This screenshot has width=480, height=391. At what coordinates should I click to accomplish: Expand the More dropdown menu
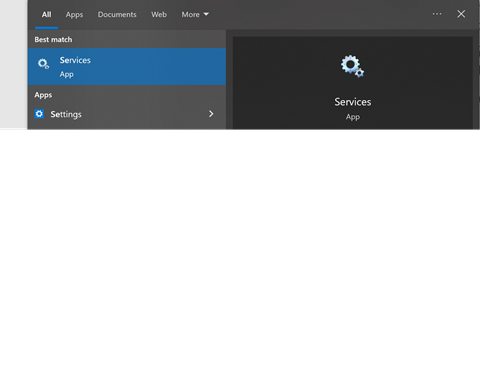pyautogui.click(x=195, y=15)
